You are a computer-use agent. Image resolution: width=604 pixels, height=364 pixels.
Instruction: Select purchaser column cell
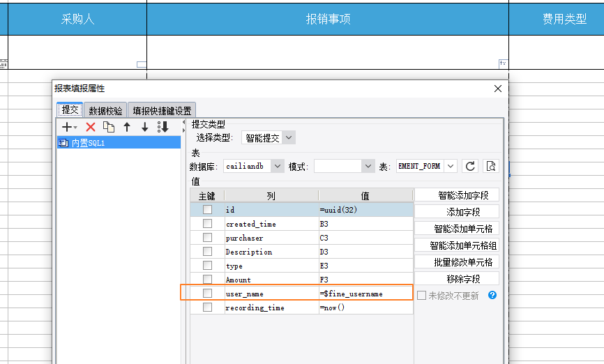(271, 238)
